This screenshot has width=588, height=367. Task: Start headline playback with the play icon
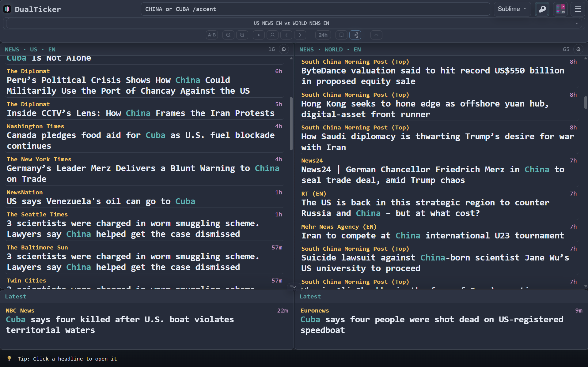tap(259, 35)
